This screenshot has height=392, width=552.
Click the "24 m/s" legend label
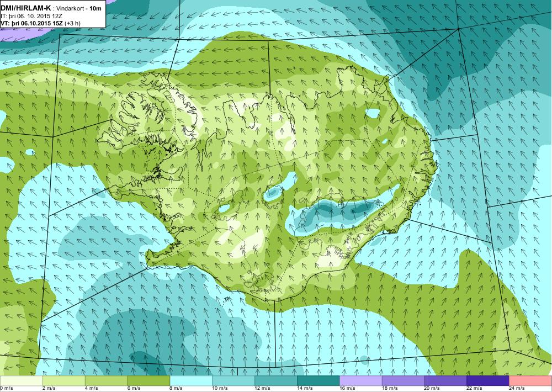pos(517,389)
